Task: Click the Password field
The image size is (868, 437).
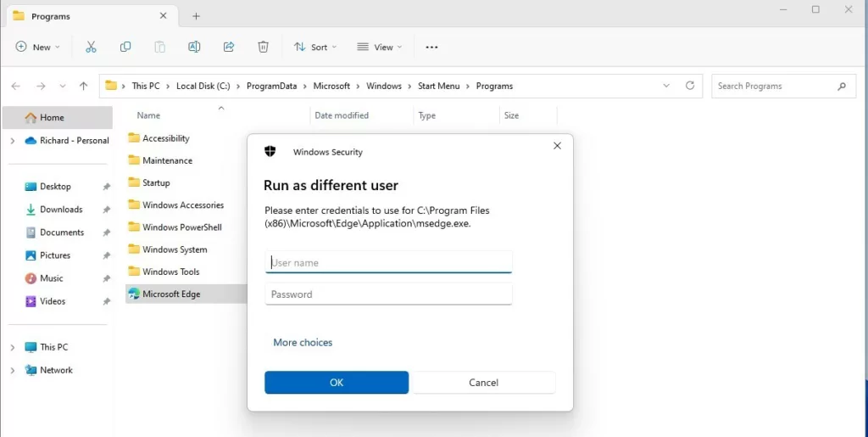Action: (x=388, y=294)
